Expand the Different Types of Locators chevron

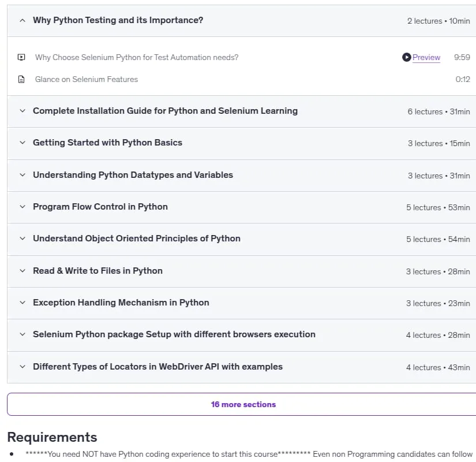tap(23, 367)
